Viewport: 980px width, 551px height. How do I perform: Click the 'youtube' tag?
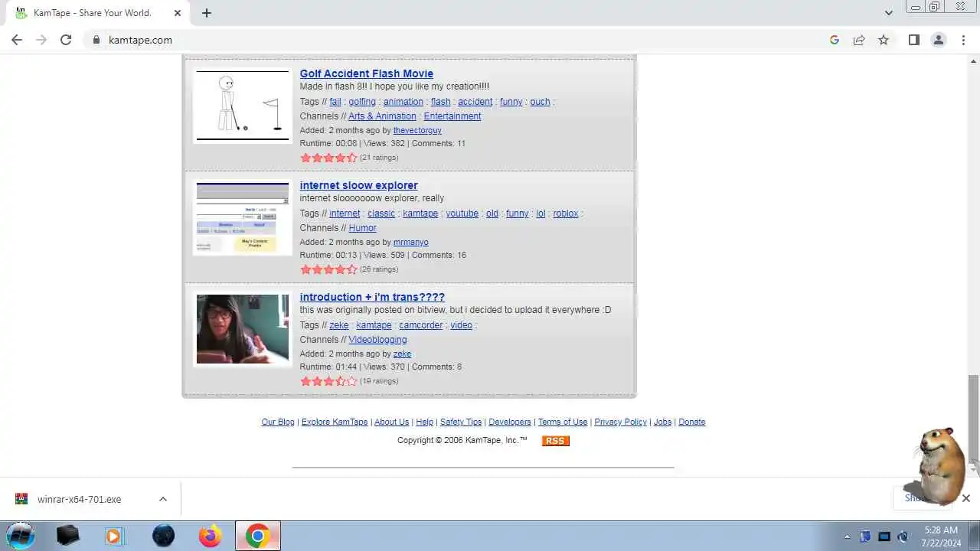pos(462,214)
